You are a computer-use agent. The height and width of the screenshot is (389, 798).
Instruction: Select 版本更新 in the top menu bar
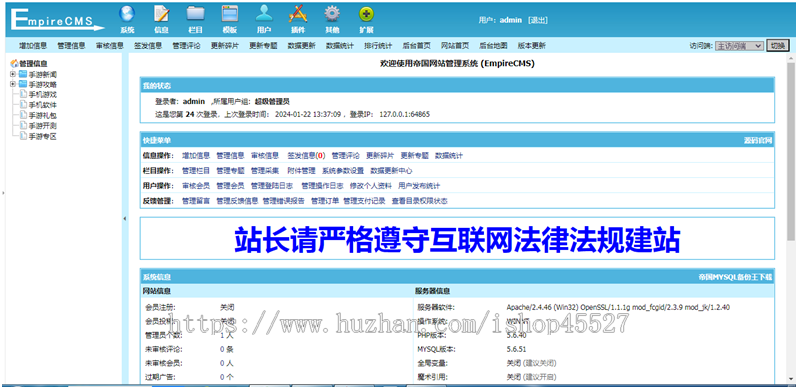(532, 46)
